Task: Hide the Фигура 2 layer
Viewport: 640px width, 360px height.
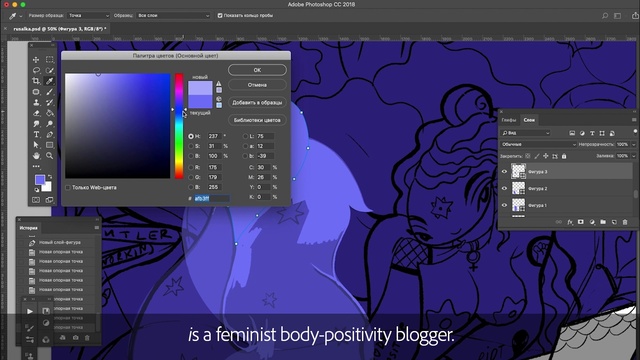Action: 504,189
